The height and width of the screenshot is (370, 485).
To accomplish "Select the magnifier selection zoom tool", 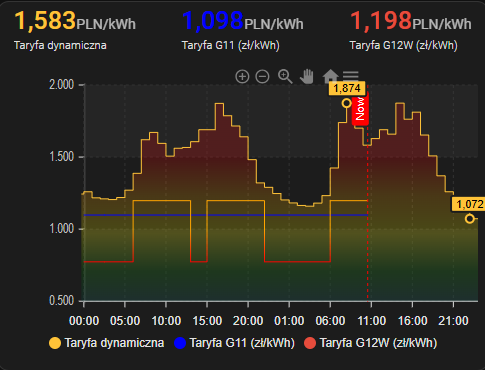I will click(x=285, y=77).
